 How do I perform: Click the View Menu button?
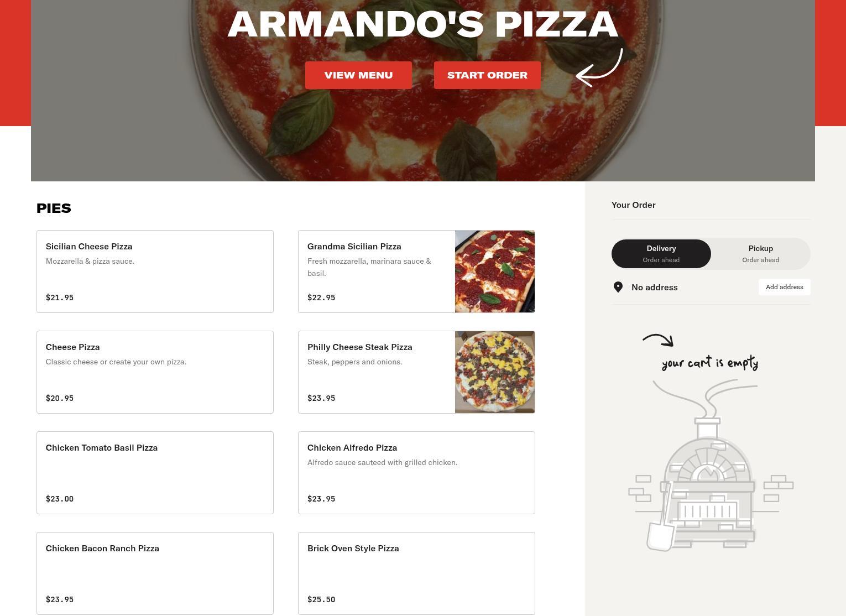[x=358, y=75]
